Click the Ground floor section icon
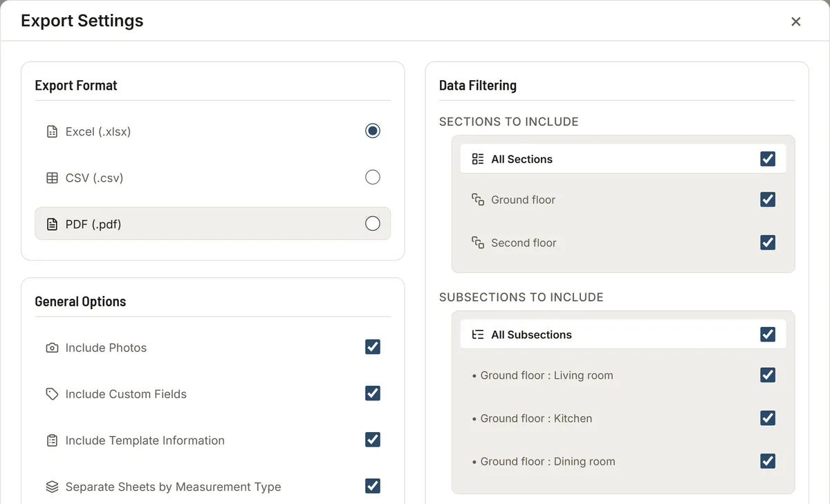 [478, 200]
